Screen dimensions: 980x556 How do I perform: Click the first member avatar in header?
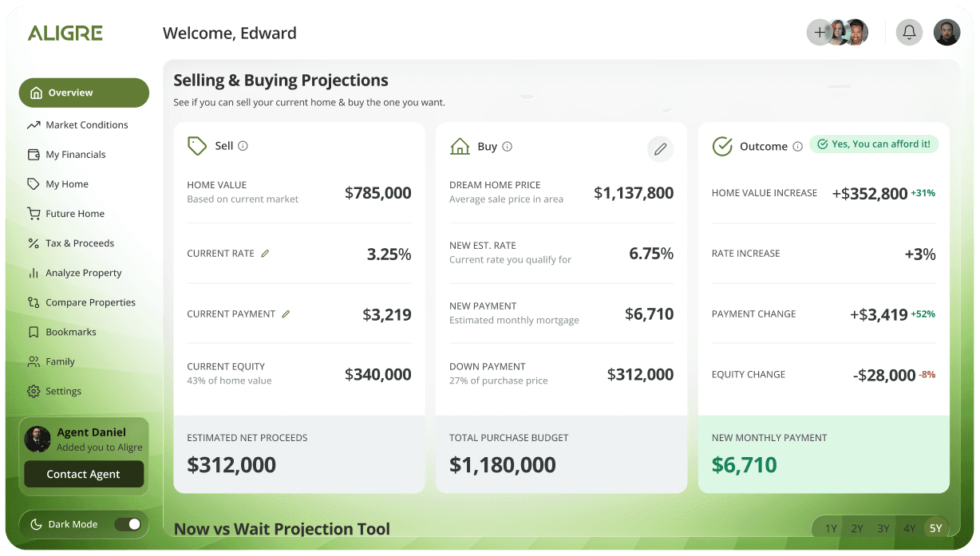tap(837, 33)
